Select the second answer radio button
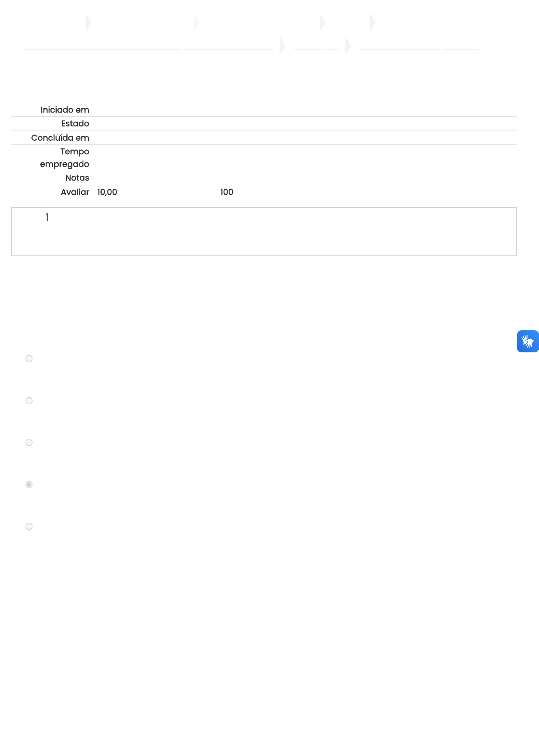This screenshot has width=539, height=756. click(x=29, y=401)
